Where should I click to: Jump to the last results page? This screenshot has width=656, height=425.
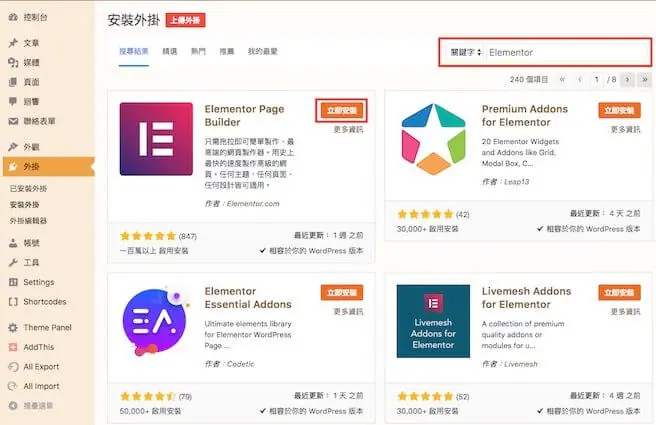click(645, 79)
